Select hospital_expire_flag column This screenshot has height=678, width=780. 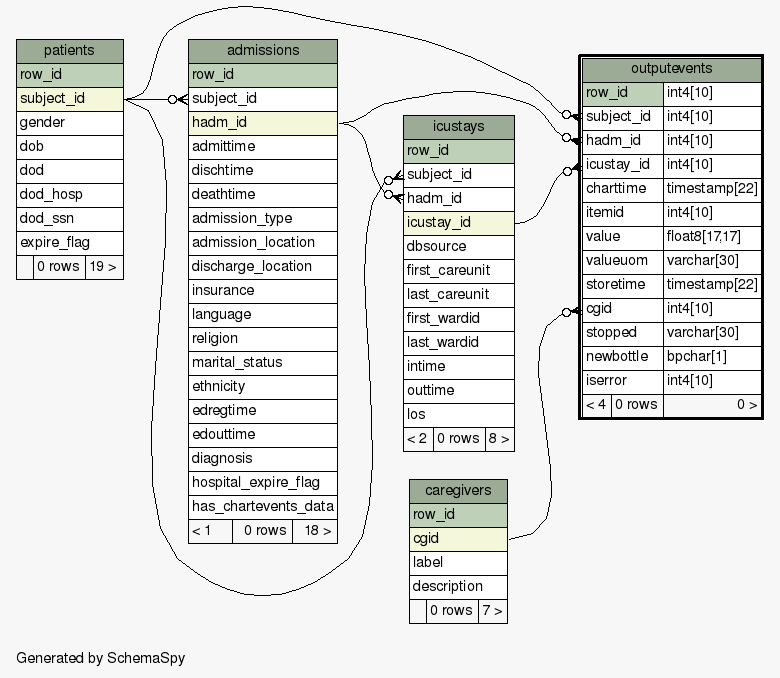[263, 483]
